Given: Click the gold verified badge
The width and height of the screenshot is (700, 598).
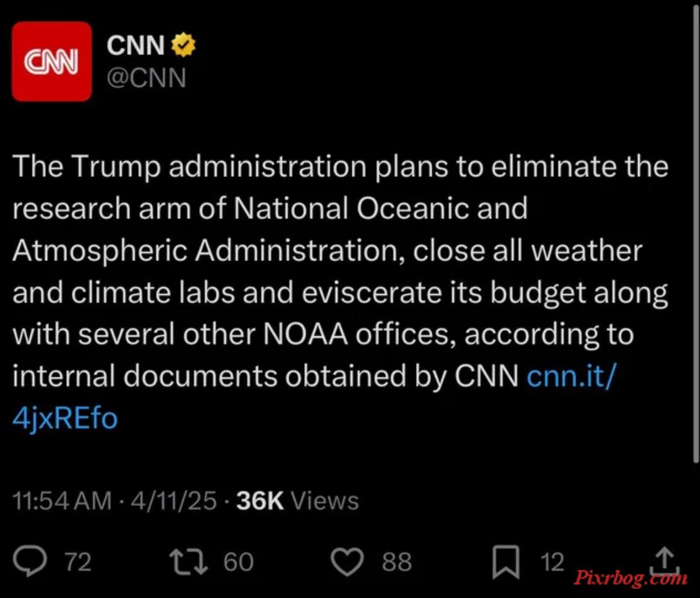Looking at the screenshot, I should tap(183, 45).
